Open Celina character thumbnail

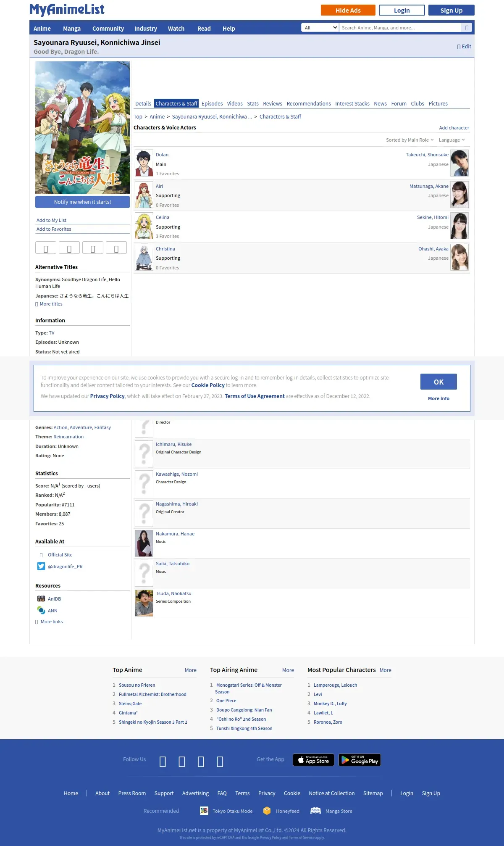pos(144,226)
